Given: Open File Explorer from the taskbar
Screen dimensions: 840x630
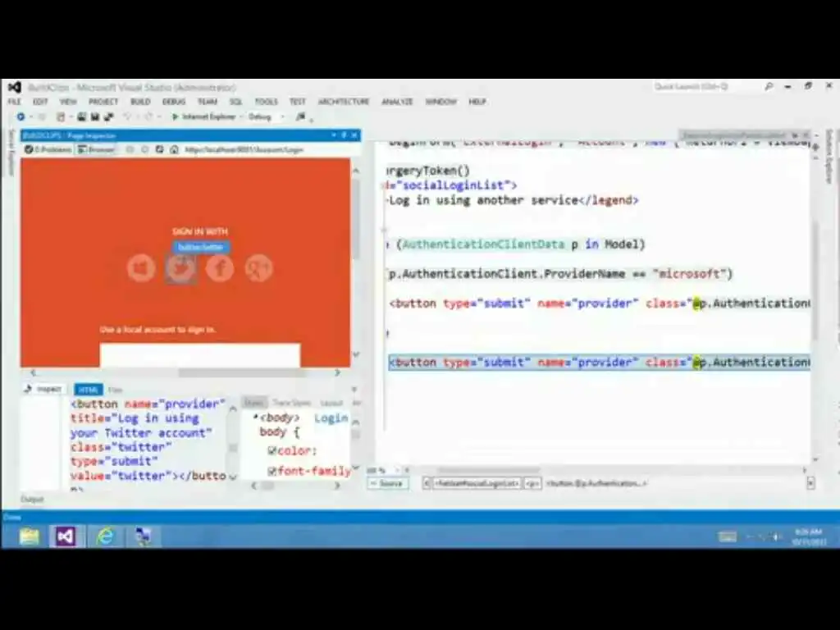Looking at the screenshot, I should point(30,536).
